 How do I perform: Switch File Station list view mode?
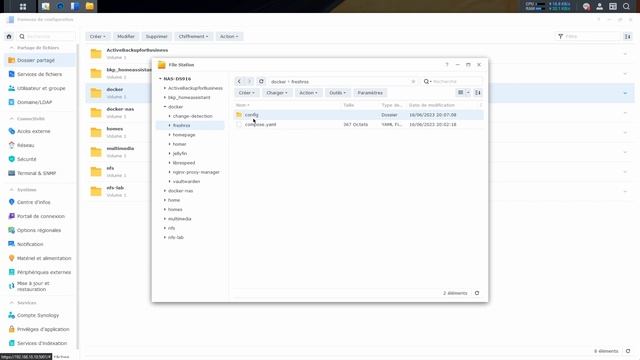tap(460, 93)
